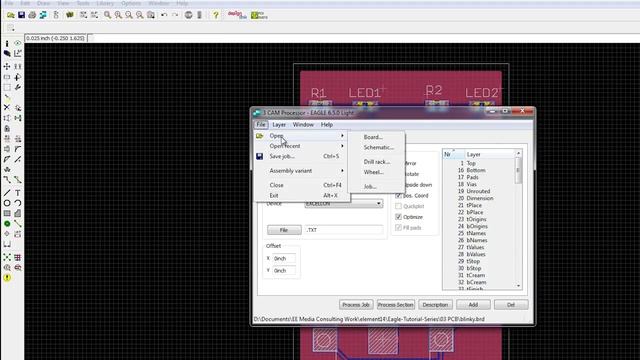Toggle the Fill pads checkbox
Viewport: 640px width, 360px height.
click(x=398, y=228)
